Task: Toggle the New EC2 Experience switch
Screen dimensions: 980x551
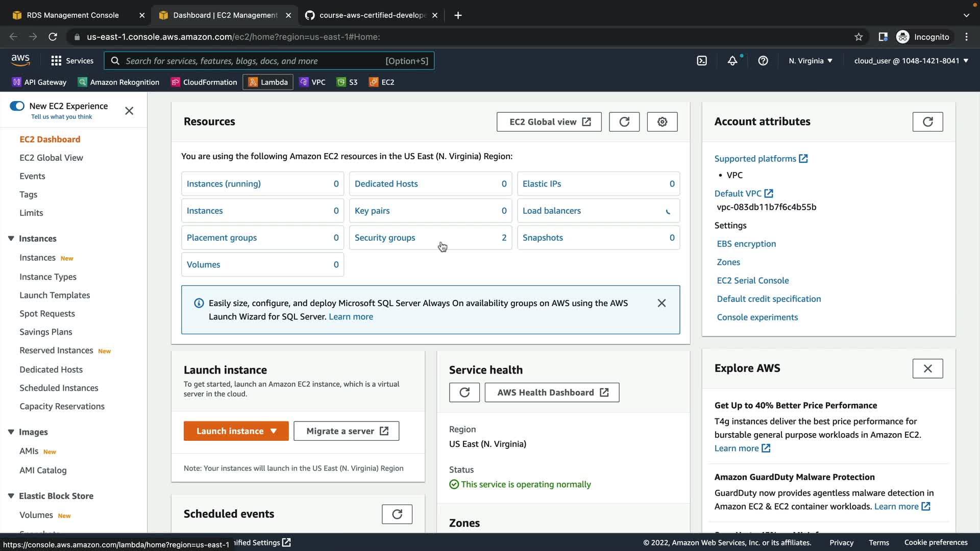Action: click(x=17, y=106)
